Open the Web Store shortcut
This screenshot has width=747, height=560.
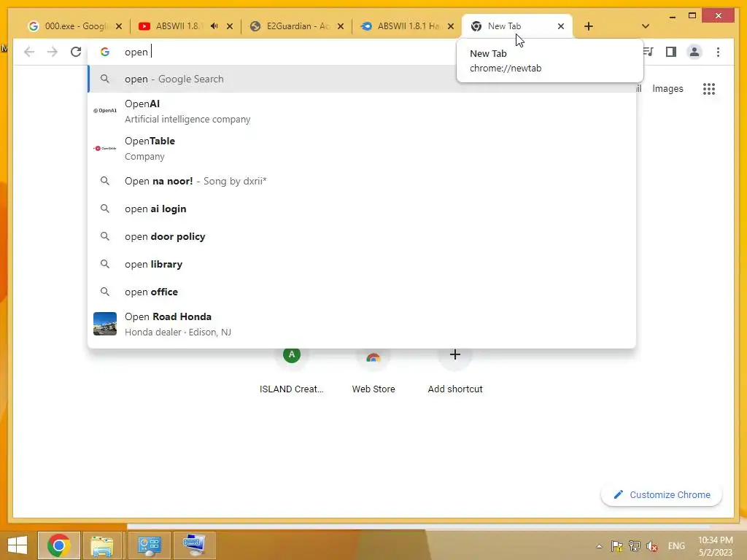373,371
